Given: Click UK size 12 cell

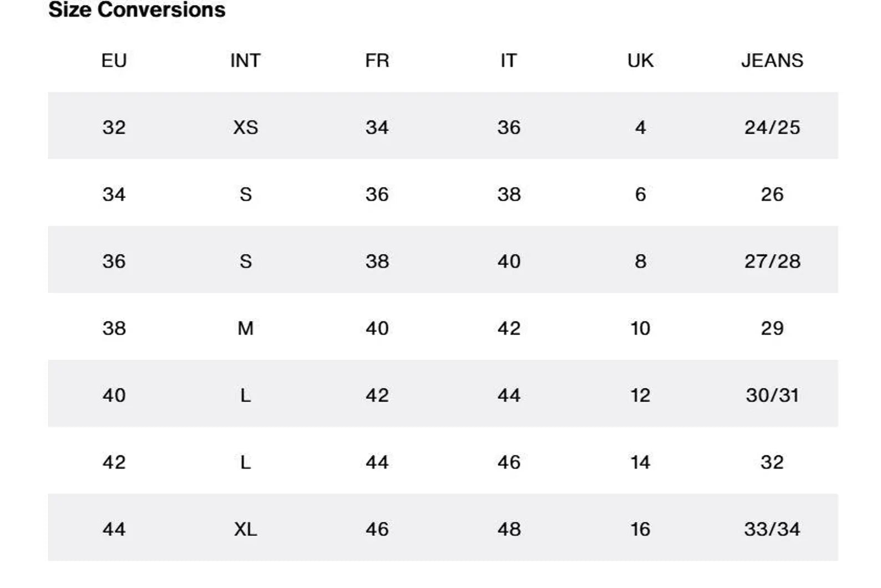Looking at the screenshot, I should tap(640, 396).
